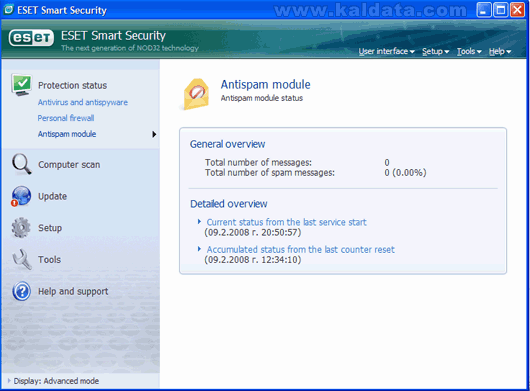Select Computer scan in sidebar
This screenshot has height=391, width=530.
tap(69, 165)
